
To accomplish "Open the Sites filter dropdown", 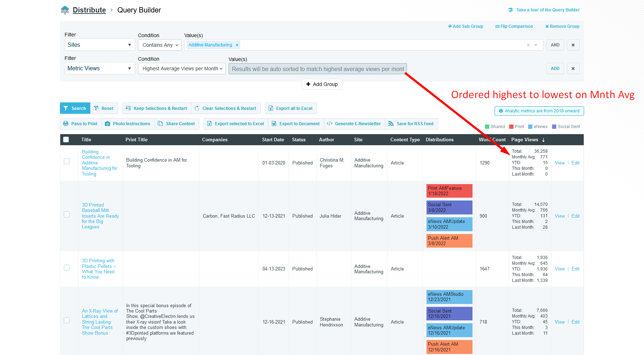I will click(x=99, y=45).
